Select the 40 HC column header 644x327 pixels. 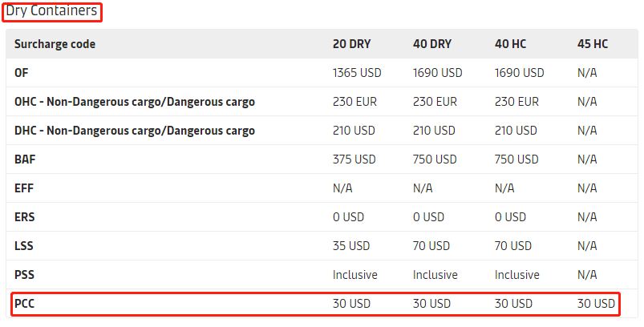tap(512, 44)
